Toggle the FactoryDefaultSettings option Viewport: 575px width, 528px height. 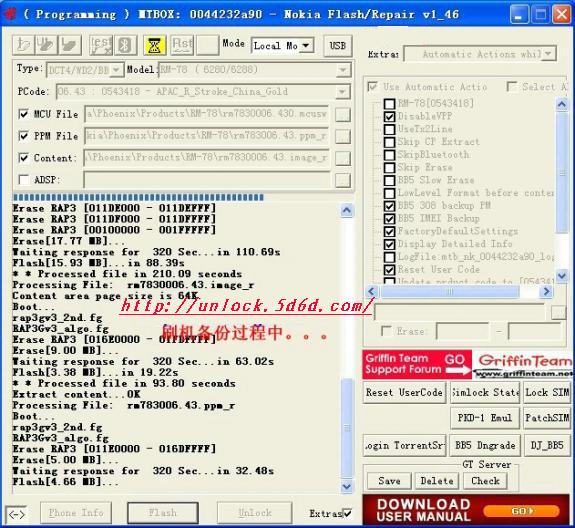point(389,232)
